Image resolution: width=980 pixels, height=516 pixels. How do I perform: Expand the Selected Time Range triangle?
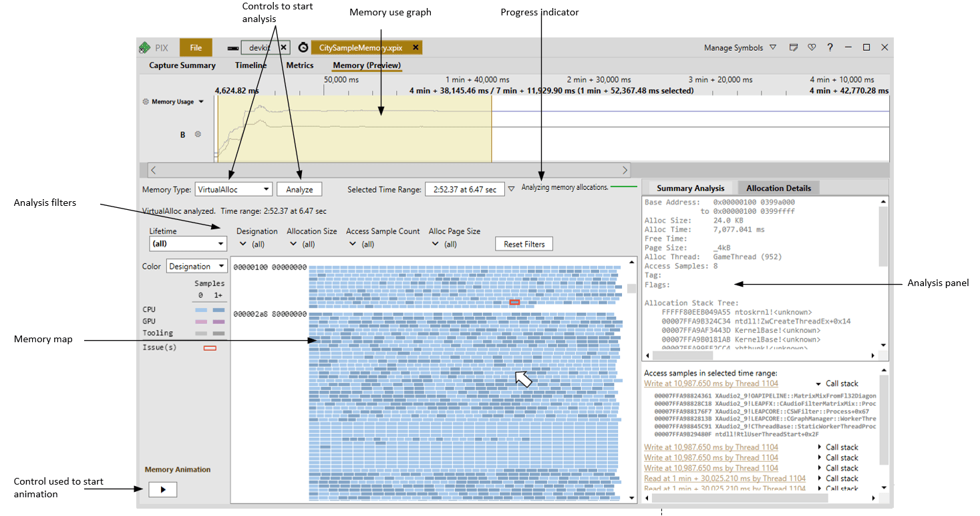point(511,189)
